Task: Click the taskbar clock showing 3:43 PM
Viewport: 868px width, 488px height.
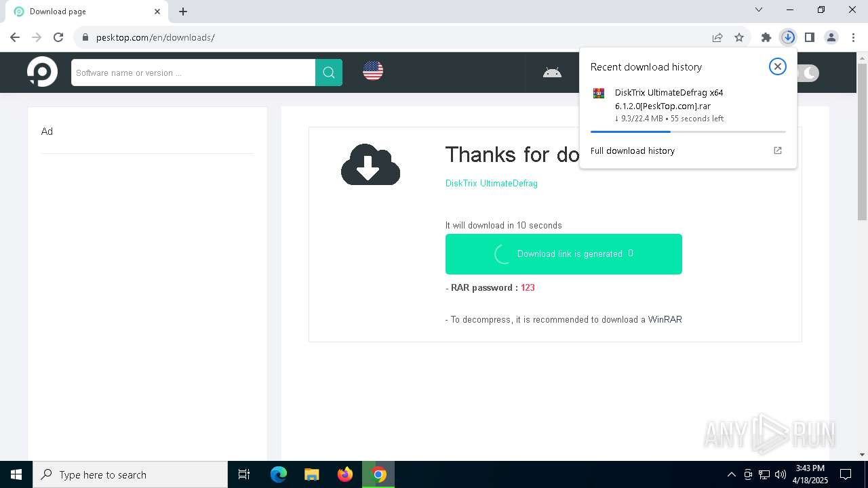Action: pos(810,474)
